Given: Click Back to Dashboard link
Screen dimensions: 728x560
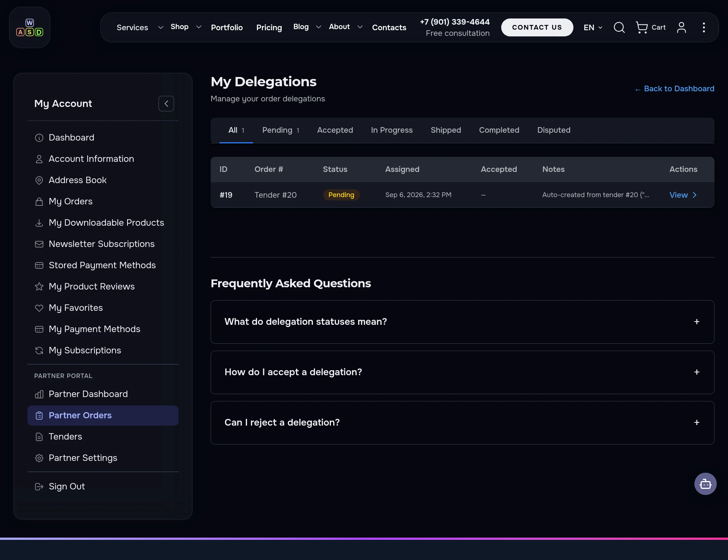Looking at the screenshot, I should (675, 89).
